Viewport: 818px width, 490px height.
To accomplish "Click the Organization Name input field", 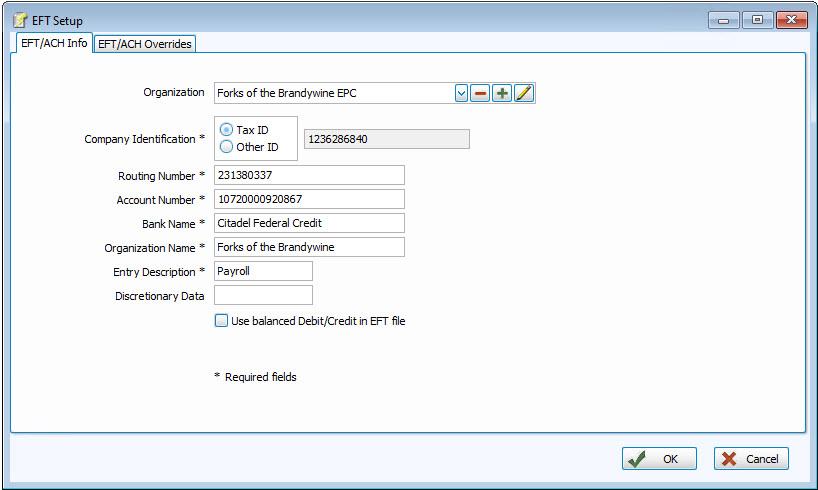I will point(309,247).
